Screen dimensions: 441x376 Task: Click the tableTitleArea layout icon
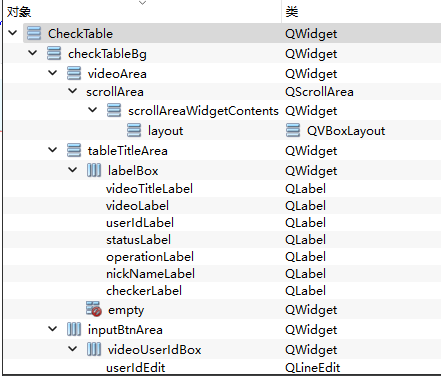[74, 150]
